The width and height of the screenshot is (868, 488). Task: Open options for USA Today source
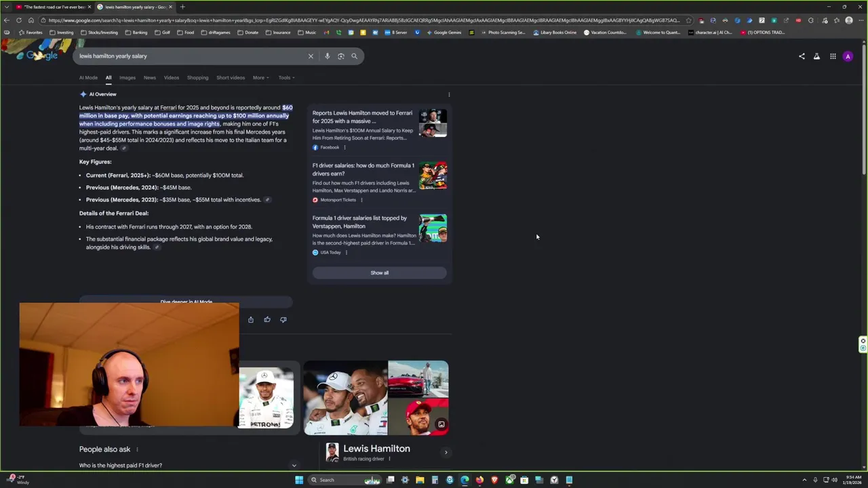click(347, 252)
